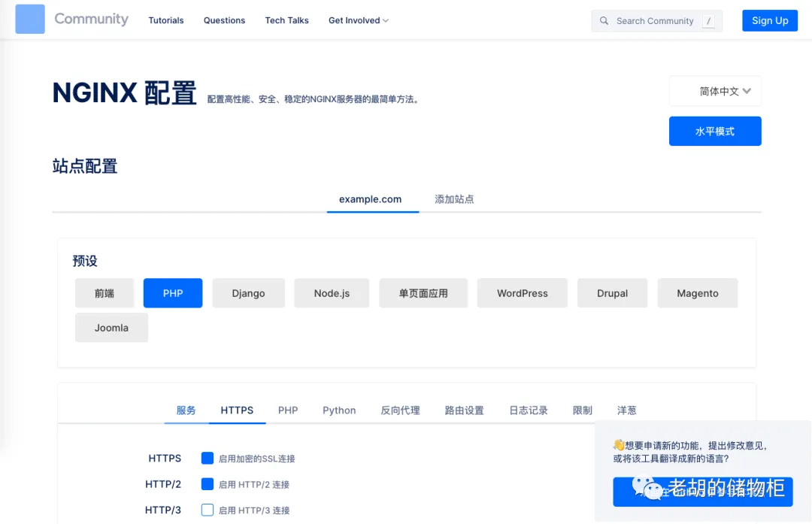Uncheck the 启用 HTTP/2 连接 checkbox
812x524 pixels.
tap(208, 484)
